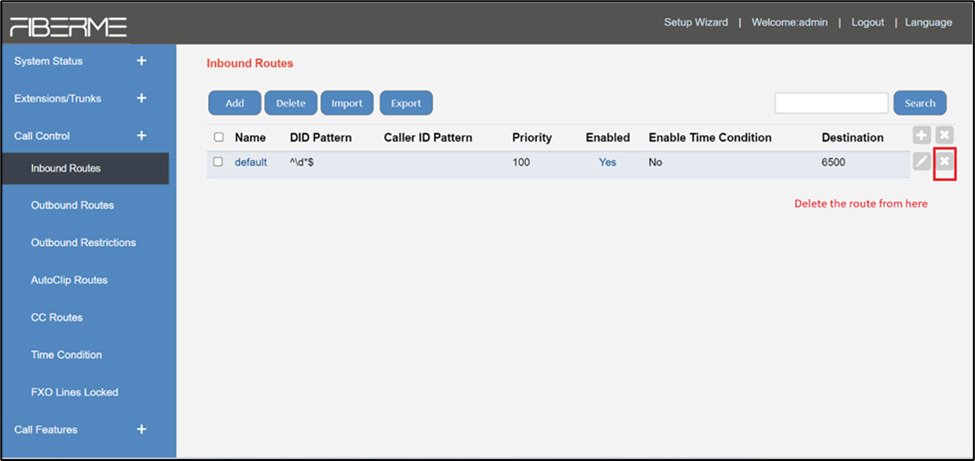Click the Search button
This screenshot has height=461, width=975.
(920, 103)
